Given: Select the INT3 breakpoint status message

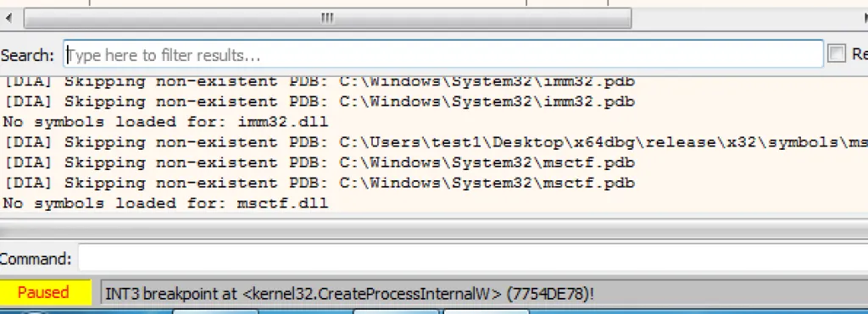Looking at the screenshot, I should pos(349,294).
